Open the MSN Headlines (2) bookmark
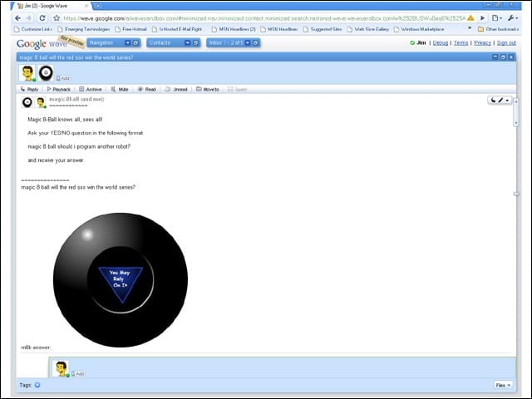532x399 pixels. click(x=234, y=30)
